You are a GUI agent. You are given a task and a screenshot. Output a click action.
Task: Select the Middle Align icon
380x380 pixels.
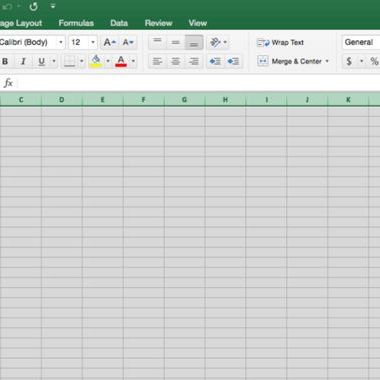point(176,42)
